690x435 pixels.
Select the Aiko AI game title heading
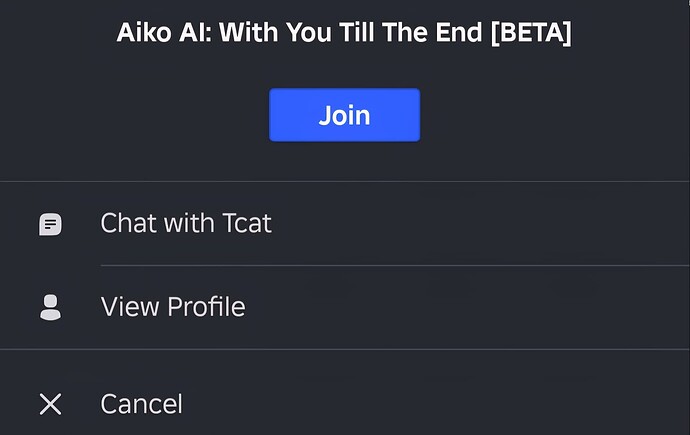pos(344,33)
